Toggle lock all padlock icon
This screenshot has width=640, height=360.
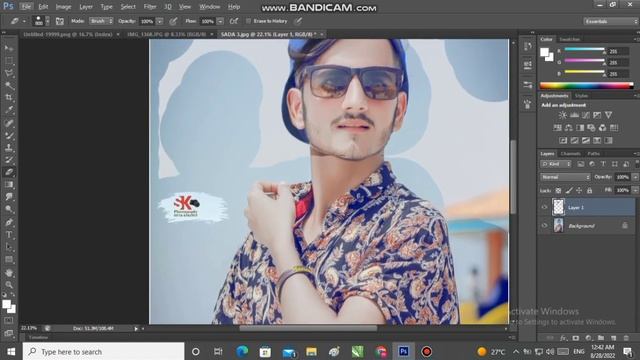tap(589, 191)
